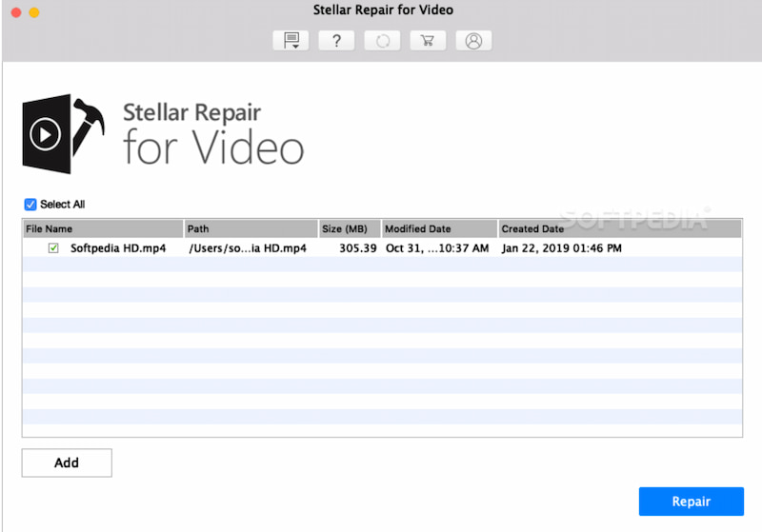The height and width of the screenshot is (532, 762).
Task: Sort by Created Date column header
Action: pos(619,228)
